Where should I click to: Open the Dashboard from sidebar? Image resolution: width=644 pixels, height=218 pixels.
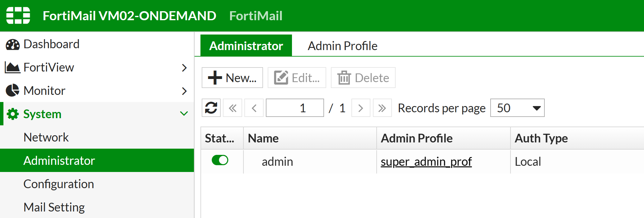click(51, 44)
